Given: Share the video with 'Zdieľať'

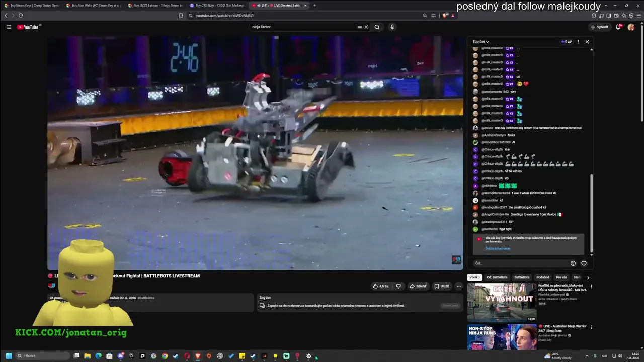Looking at the screenshot, I should click(418, 286).
